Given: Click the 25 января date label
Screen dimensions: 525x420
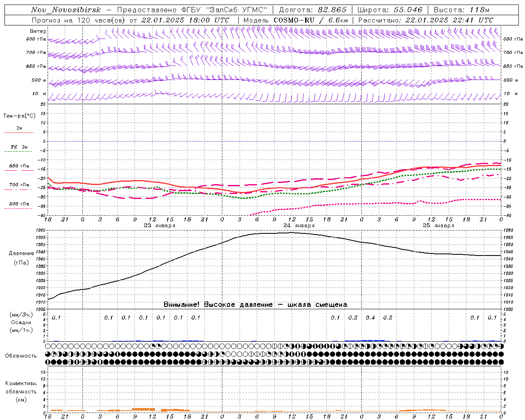Looking at the screenshot, I should point(438,226).
